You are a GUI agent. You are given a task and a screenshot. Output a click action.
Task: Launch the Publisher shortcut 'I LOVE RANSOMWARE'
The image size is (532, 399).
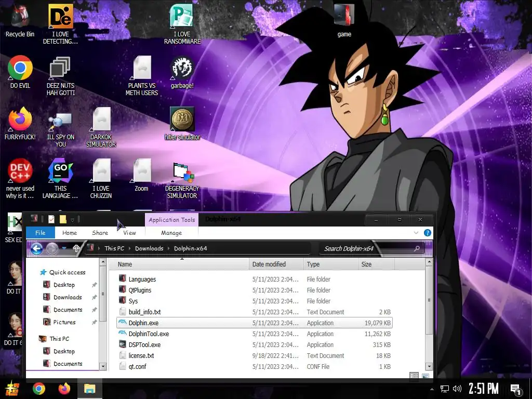click(x=182, y=24)
